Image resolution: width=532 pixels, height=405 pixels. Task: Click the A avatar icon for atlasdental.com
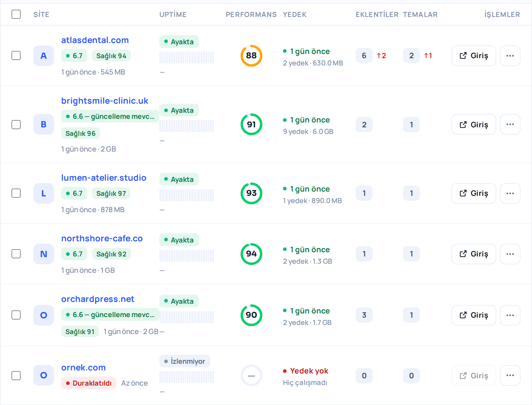tap(44, 56)
